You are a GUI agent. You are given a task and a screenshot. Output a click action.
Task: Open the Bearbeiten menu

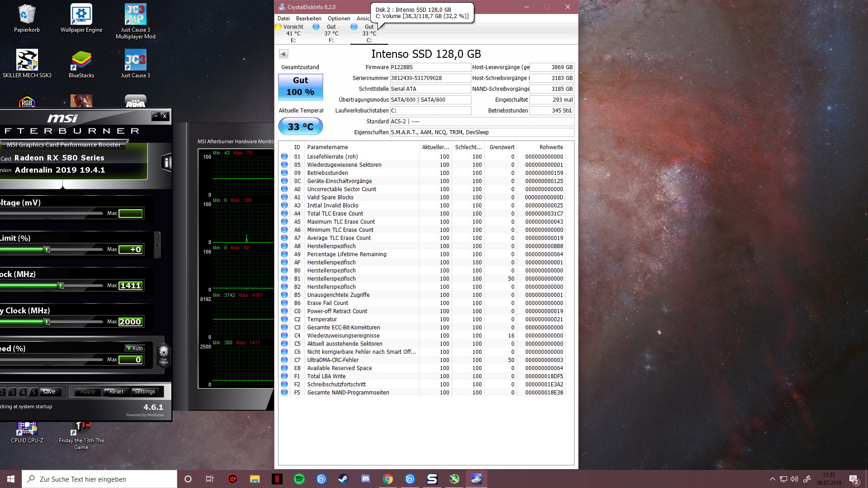click(x=308, y=19)
